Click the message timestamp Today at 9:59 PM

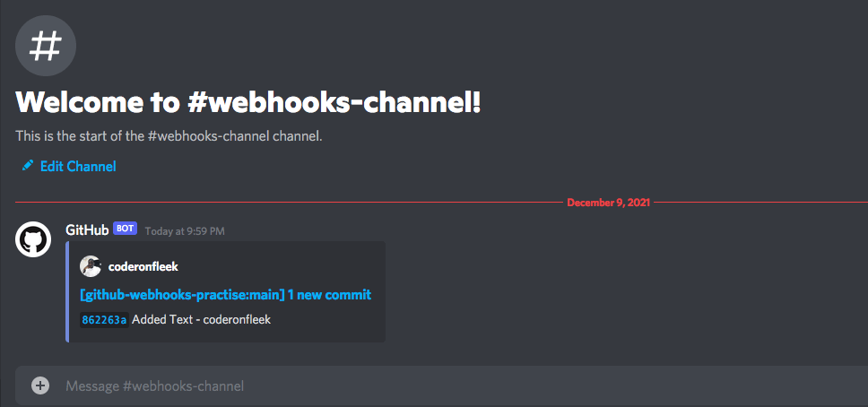[x=185, y=231]
